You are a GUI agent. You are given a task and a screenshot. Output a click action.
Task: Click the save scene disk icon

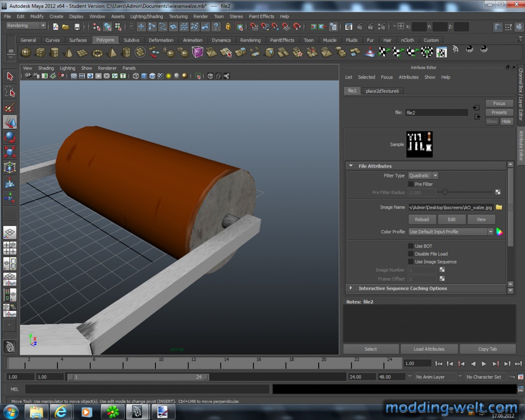pyautogui.click(x=77, y=27)
